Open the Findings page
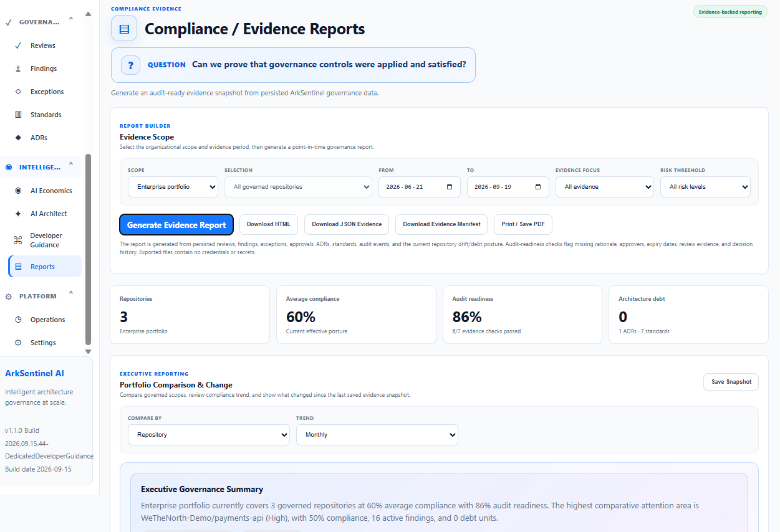The height and width of the screenshot is (532, 780). 45,69
